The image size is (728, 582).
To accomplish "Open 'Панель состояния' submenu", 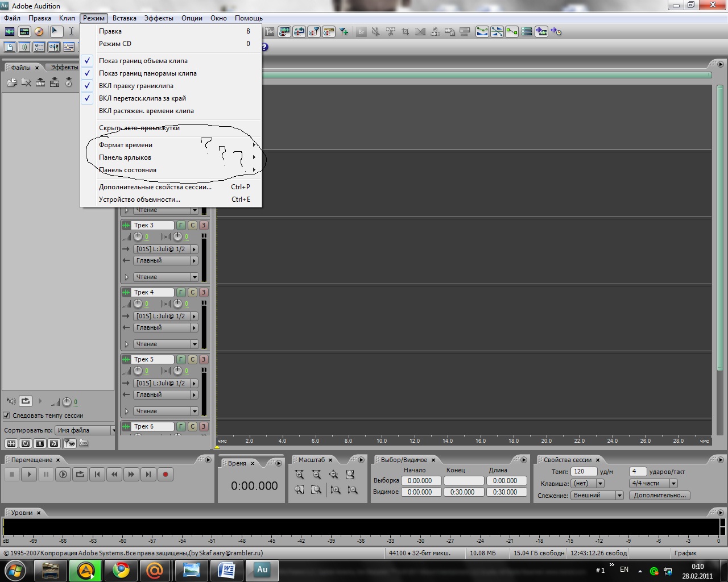I will pyautogui.click(x=171, y=170).
